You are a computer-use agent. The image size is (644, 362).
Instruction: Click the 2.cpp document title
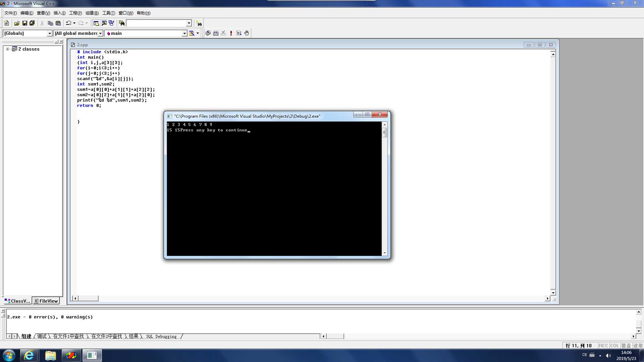82,45
